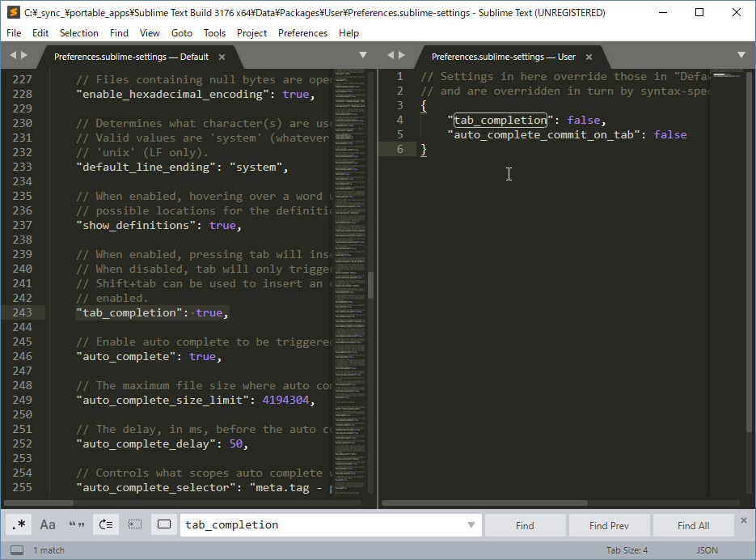
Task: Close the find panel
Action: [745, 522]
